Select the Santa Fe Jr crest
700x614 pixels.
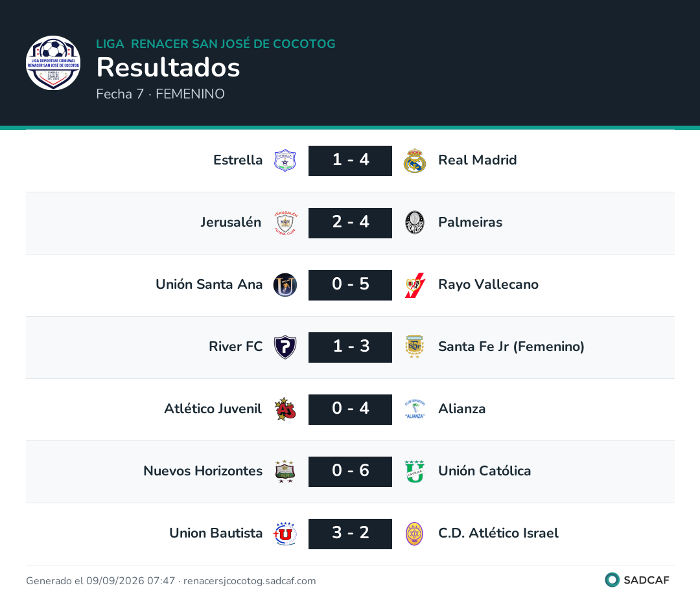point(415,347)
